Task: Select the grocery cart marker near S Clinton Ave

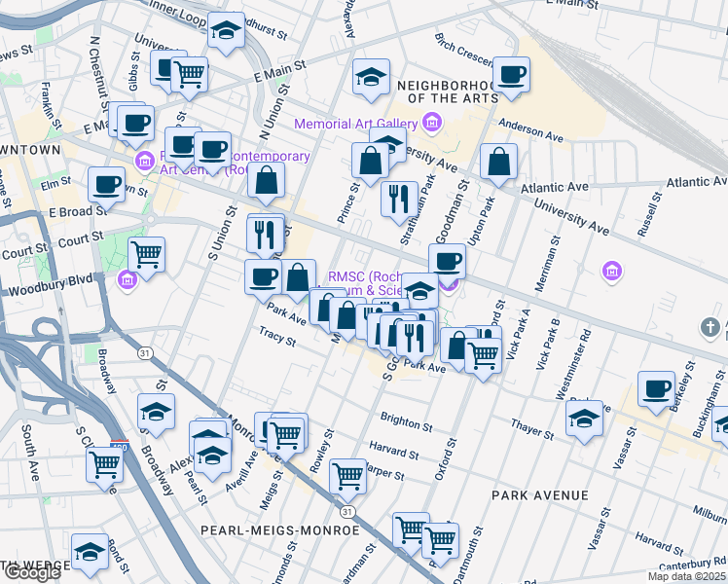Action: click(x=104, y=467)
